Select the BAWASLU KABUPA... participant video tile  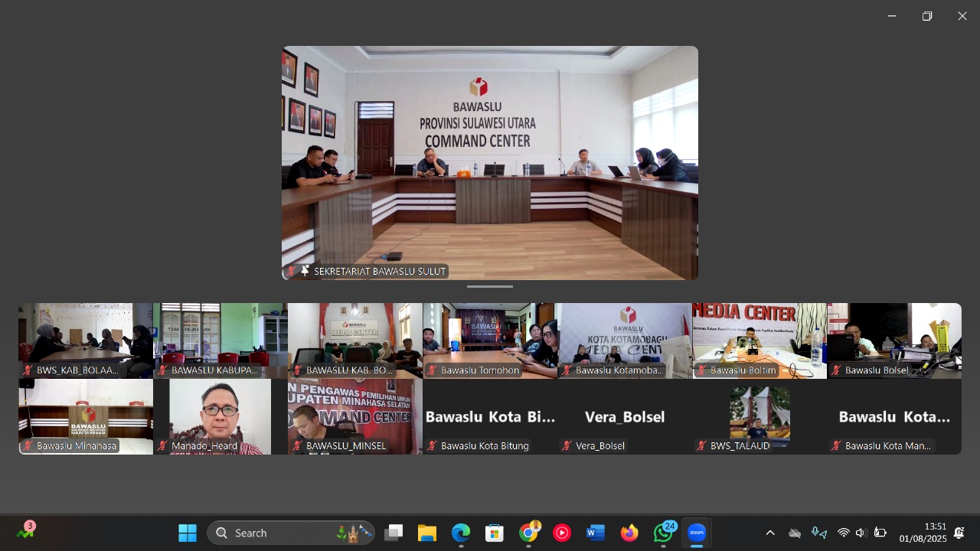coord(220,341)
